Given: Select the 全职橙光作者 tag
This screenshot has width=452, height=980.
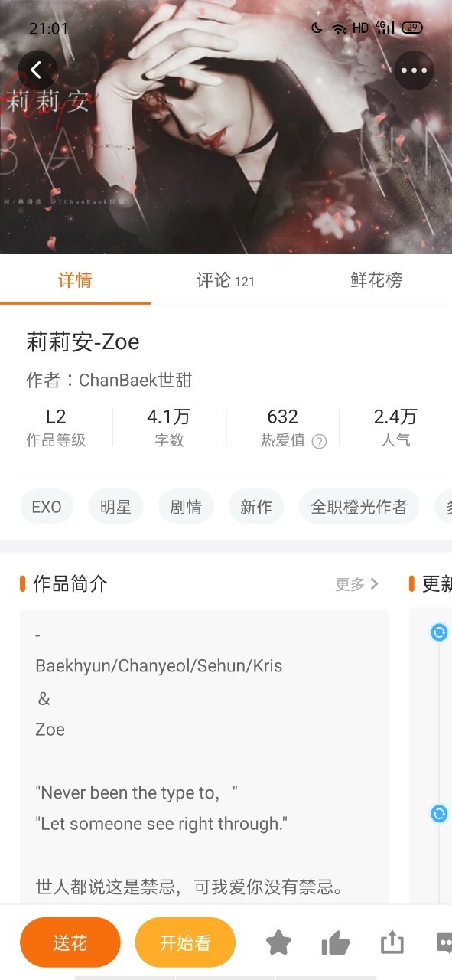Looking at the screenshot, I should [x=359, y=507].
